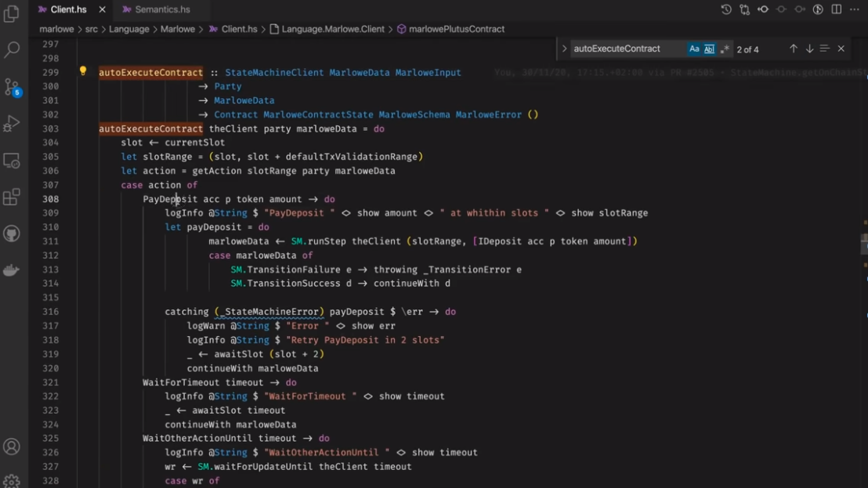Open file history clock icon in the title bar

point(726,9)
